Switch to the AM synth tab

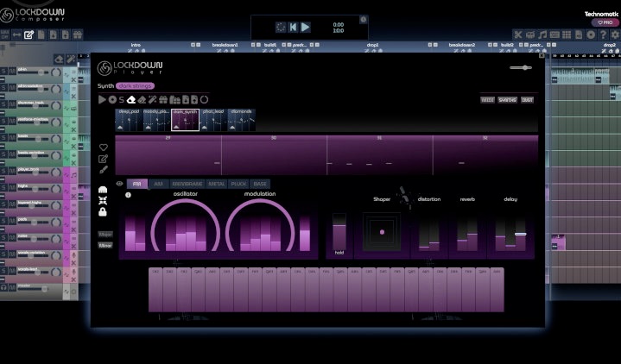pyautogui.click(x=158, y=184)
